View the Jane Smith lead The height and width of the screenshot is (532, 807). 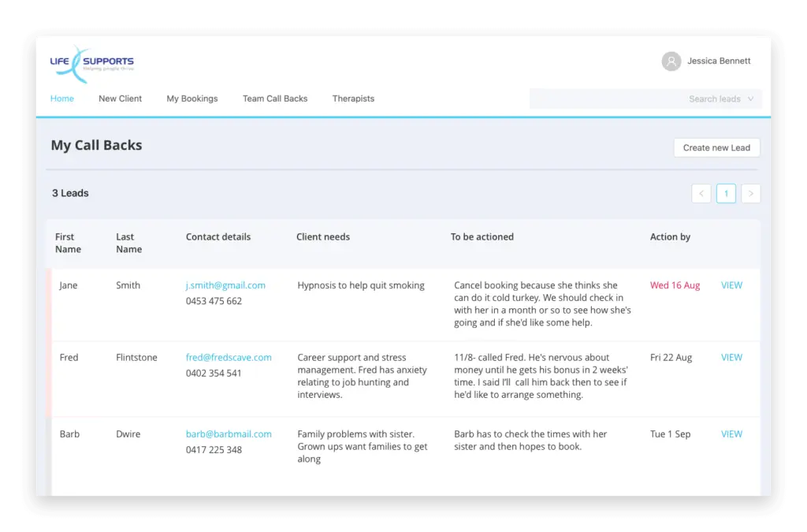731,285
